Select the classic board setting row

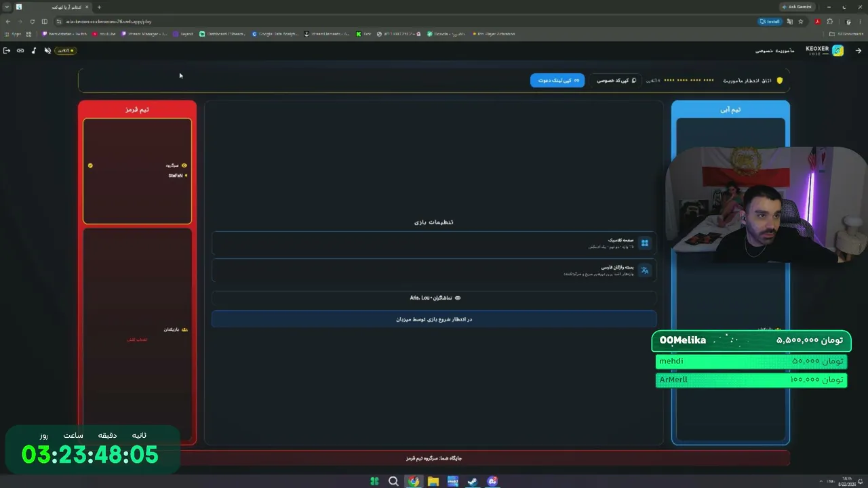click(434, 243)
